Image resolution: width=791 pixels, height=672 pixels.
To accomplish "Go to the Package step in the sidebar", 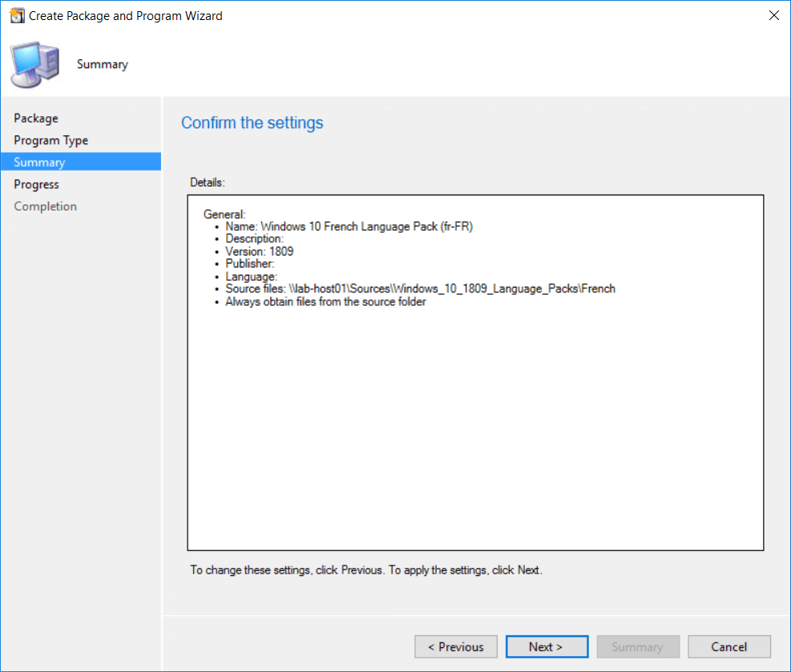I will 36,119.
